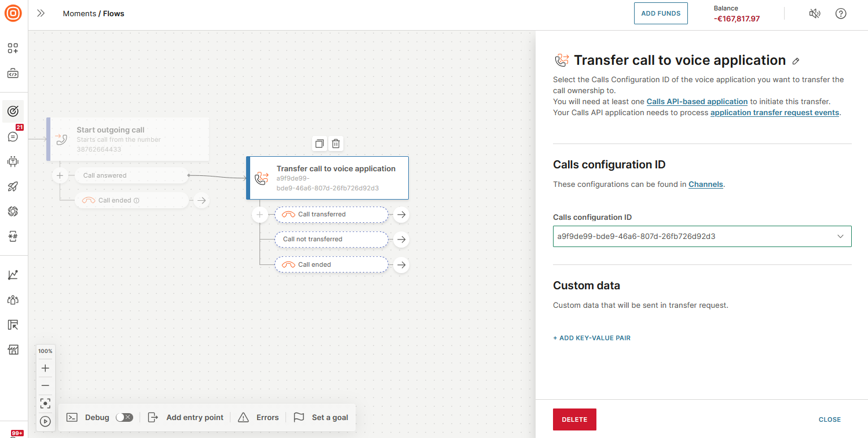Zoom in the canvas with plus
868x438 pixels.
(45, 368)
